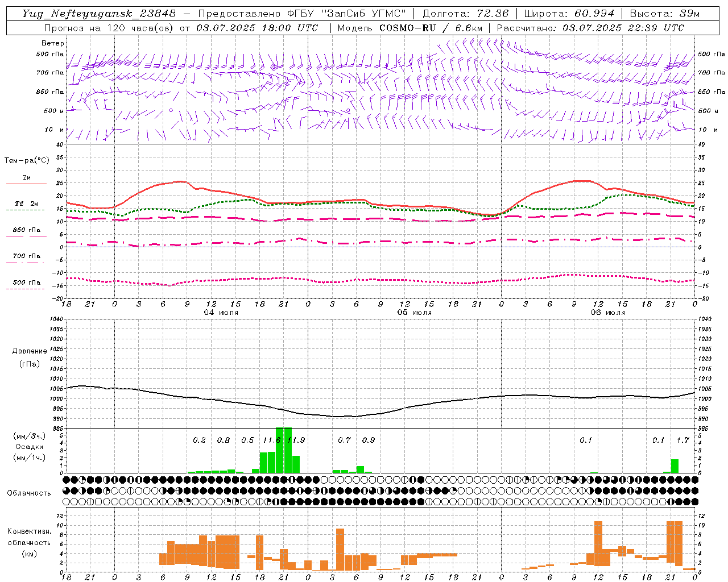Click the Td 2м dew point legend entry
728x582 pixels.
26,206
